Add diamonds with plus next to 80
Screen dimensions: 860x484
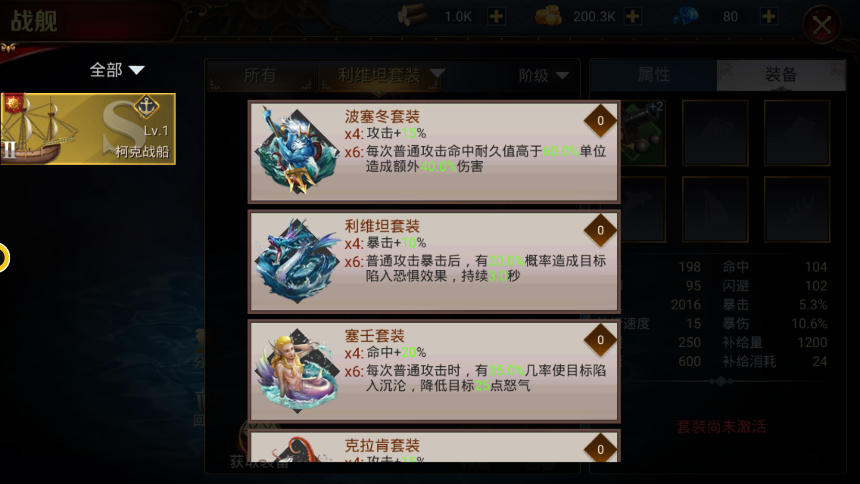[768, 16]
